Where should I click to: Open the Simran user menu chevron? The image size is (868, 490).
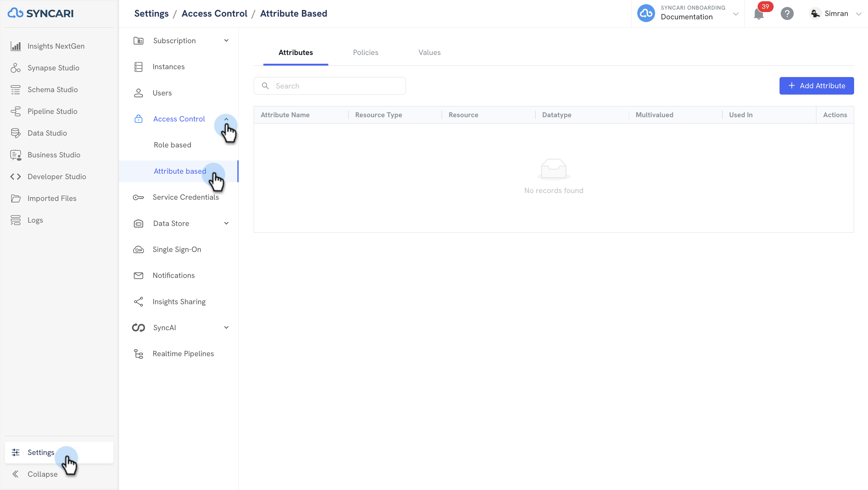point(859,14)
